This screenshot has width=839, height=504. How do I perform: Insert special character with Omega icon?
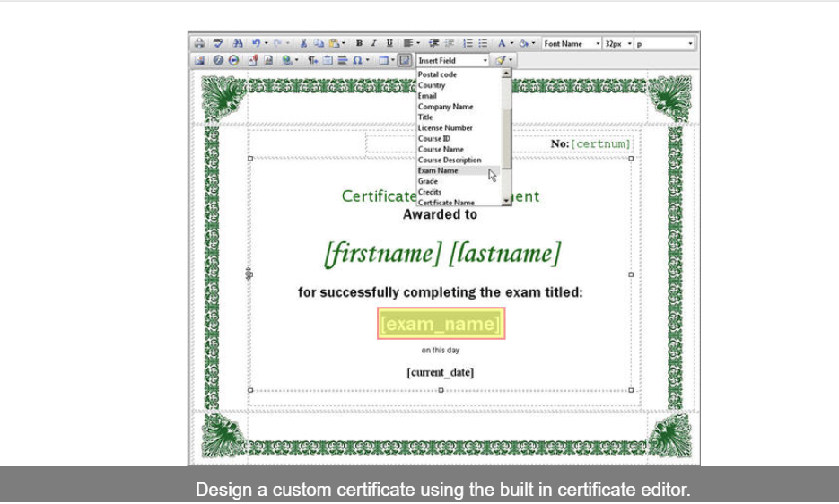[x=357, y=61]
